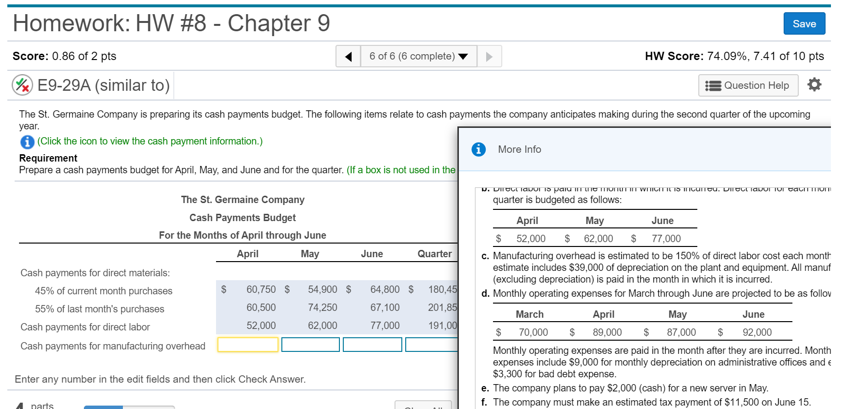This screenshot has height=409, width=868.
Task: Open Question Help menu
Action: 748,85
